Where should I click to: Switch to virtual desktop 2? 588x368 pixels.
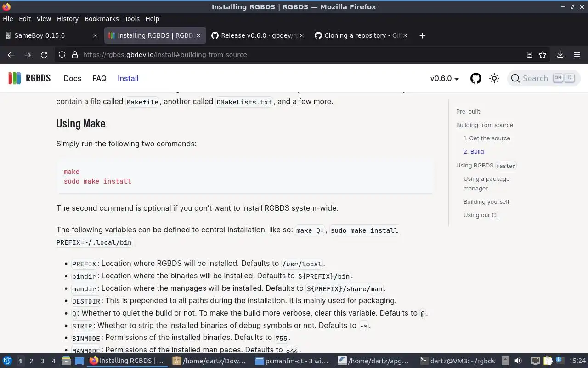(x=31, y=361)
